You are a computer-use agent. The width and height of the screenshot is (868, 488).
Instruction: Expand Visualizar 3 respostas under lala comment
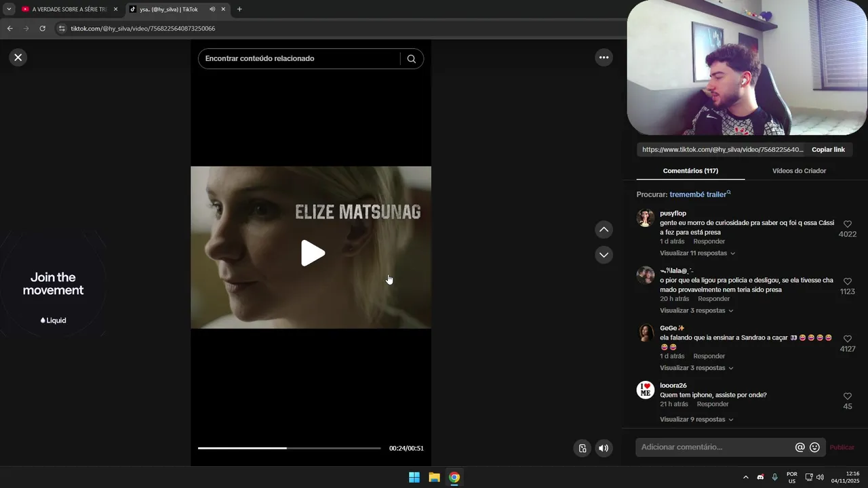tap(696, 310)
